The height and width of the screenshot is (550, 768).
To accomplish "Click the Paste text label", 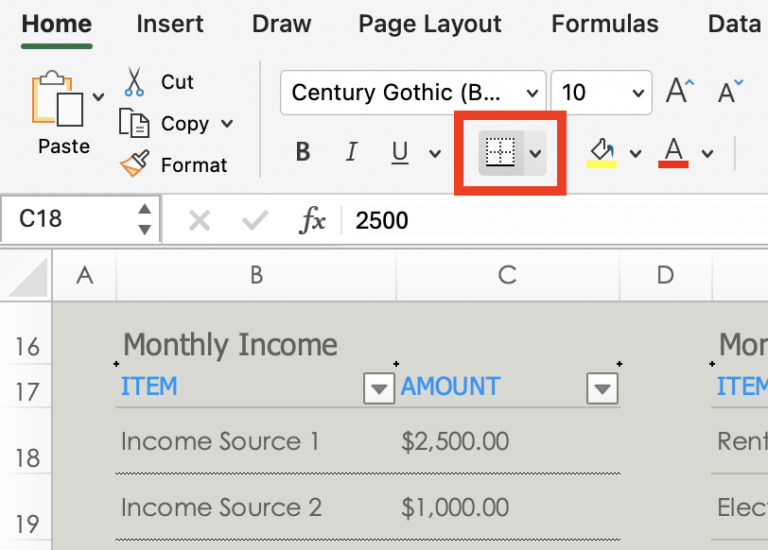I will tap(64, 146).
